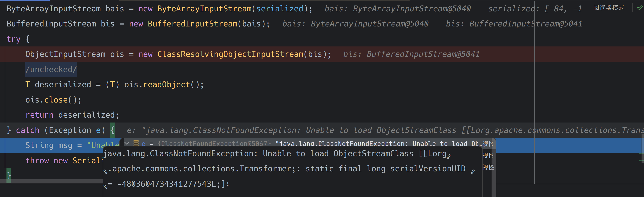Image resolution: width=644 pixels, height=197 pixels.
Task: Expand the ClassNotFoundException@5067 variable node
Action: coord(126,143)
